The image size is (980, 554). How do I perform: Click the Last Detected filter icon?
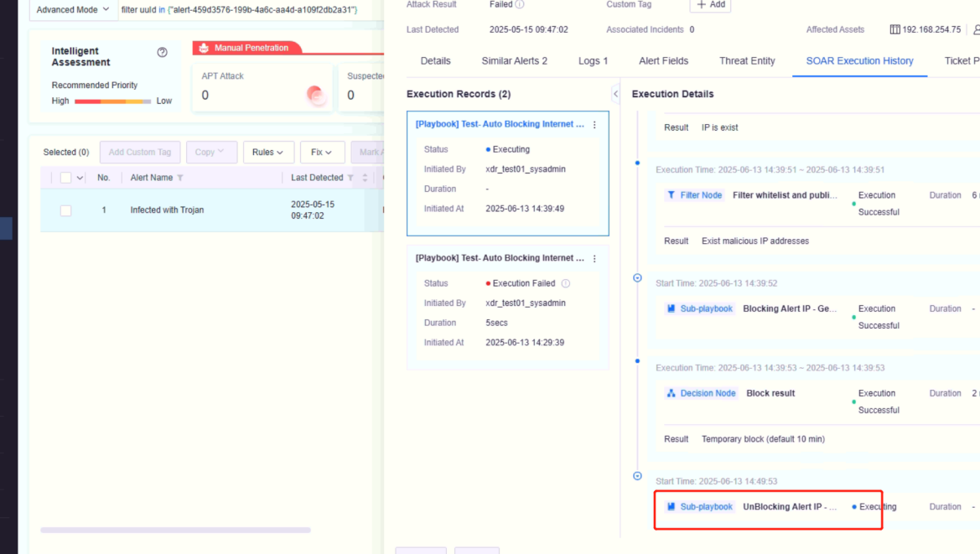[x=350, y=178]
